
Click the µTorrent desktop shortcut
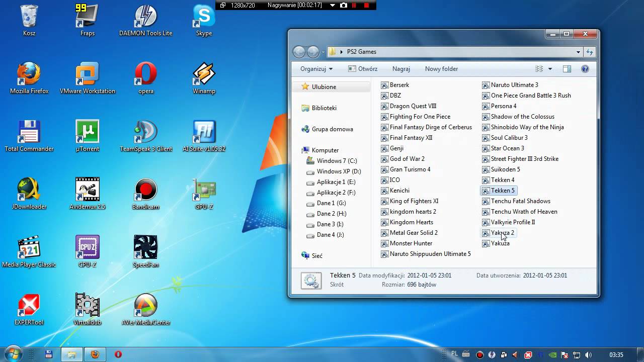click(87, 136)
